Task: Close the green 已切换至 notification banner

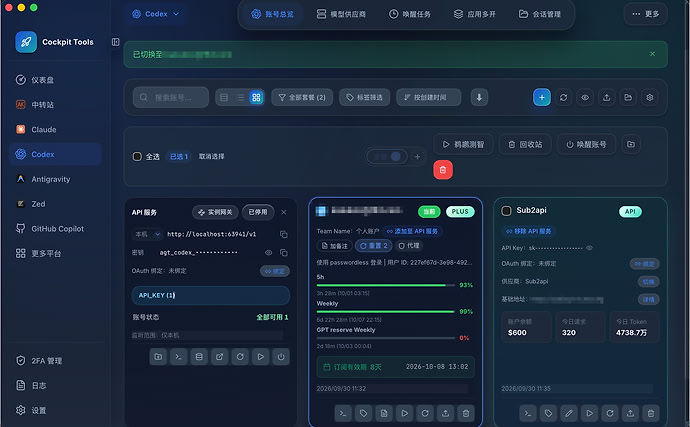Action: [652, 54]
